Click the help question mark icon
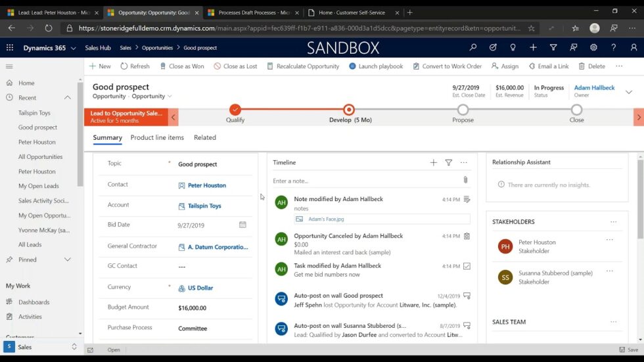This screenshot has height=362, width=644. click(x=614, y=47)
